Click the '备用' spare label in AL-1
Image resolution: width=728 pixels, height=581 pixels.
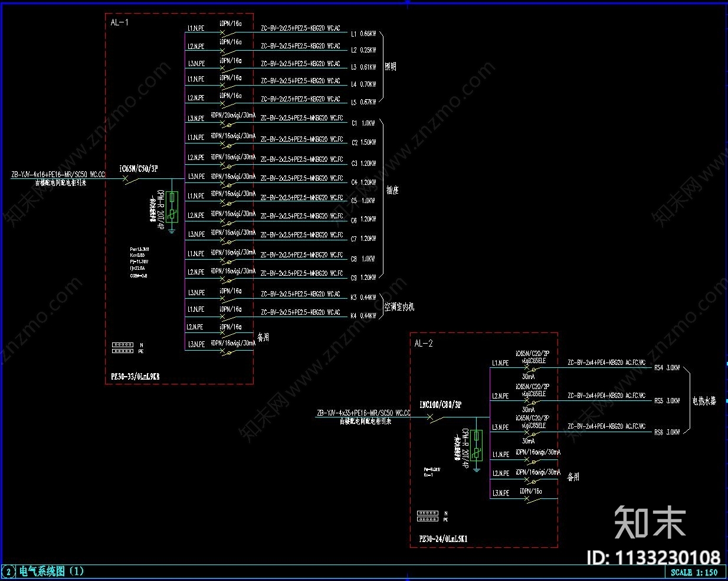click(x=263, y=337)
